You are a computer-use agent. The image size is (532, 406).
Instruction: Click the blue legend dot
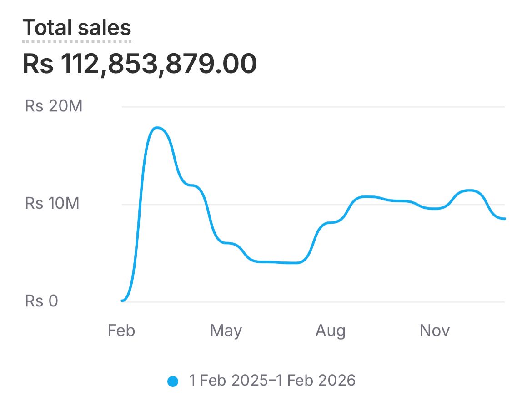tap(173, 381)
